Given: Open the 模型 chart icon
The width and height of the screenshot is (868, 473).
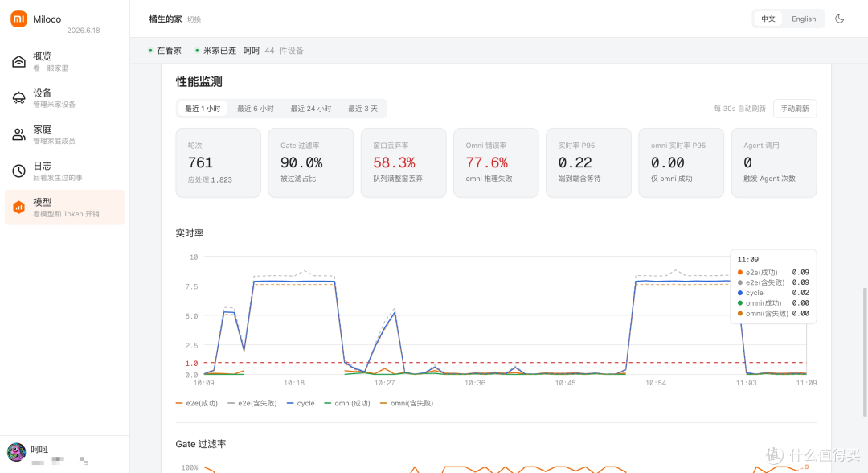Looking at the screenshot, I should (x=18, y=208).
